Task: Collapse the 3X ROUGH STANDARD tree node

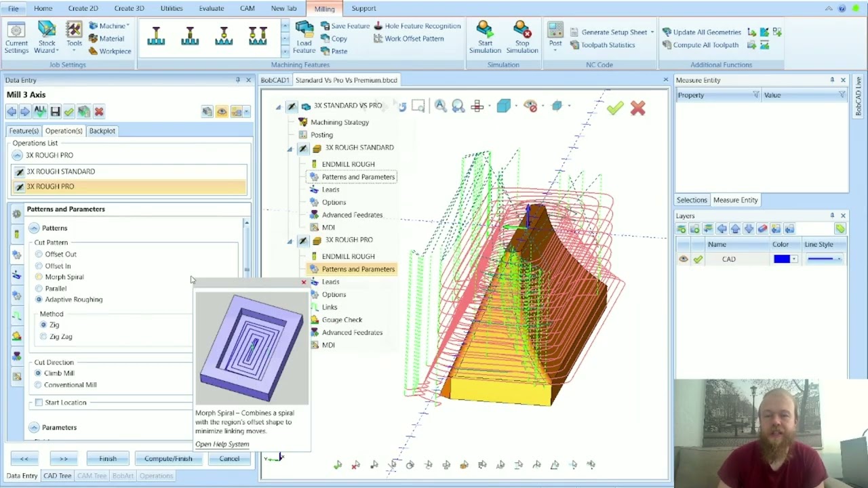Action: click(290, 148)
